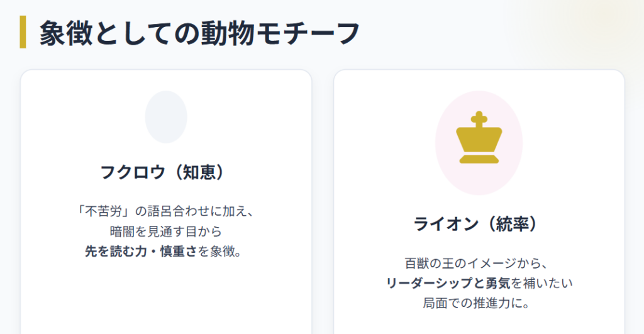Image resolution: width=644 pixels, height=334 pixels.
Task: Click the heading 象徴としての動物モチーフ
Action: point(199,33)
